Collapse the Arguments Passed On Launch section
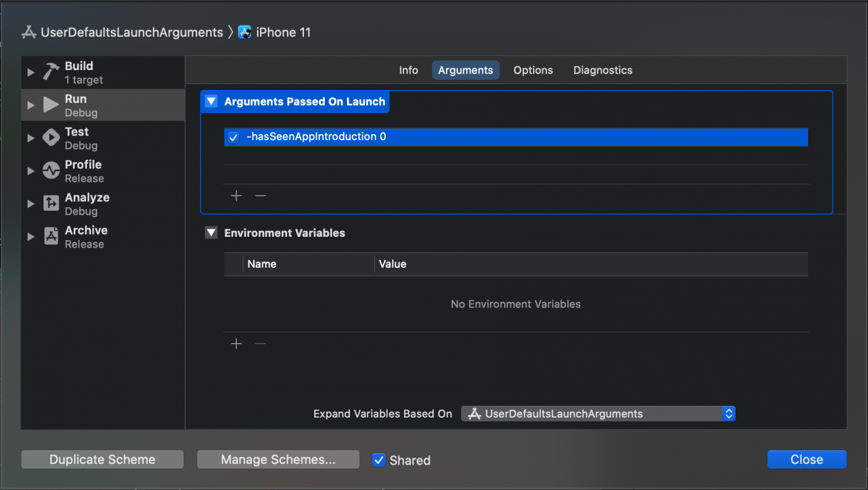 coord(211,101)
